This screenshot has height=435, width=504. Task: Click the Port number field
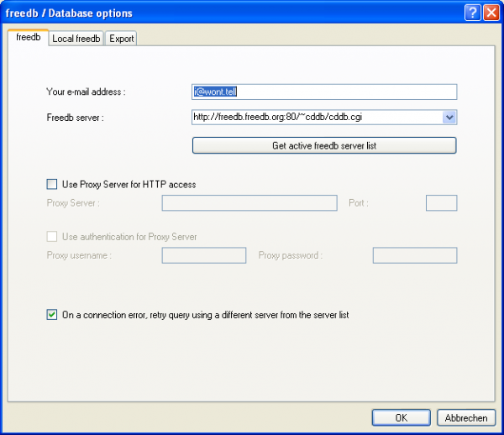441,202
